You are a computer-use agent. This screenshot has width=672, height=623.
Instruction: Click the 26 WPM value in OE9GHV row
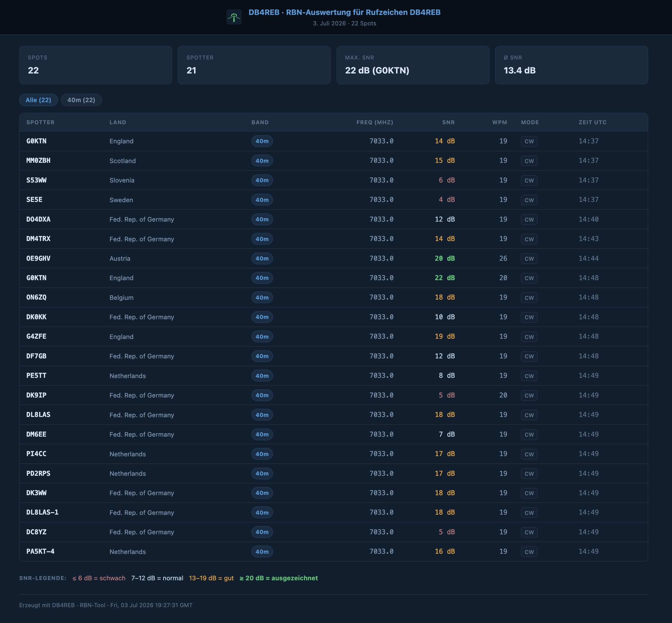click(504, 258)
